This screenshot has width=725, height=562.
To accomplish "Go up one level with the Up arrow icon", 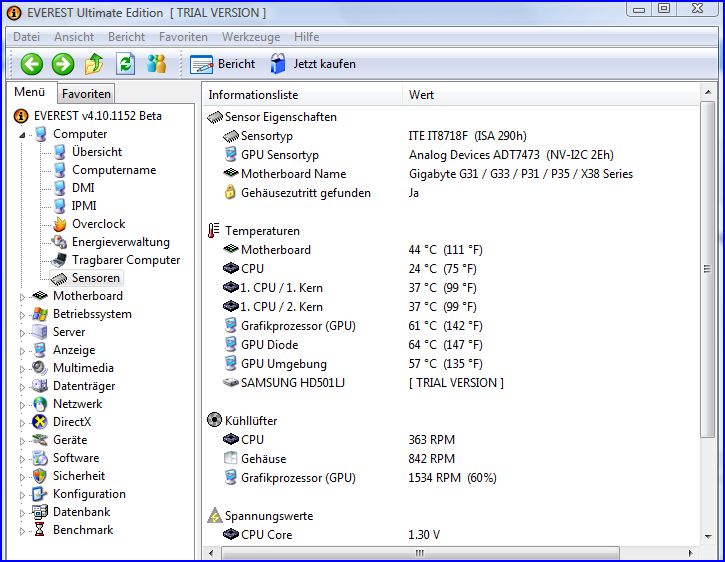I will click(x=94, y=64).
